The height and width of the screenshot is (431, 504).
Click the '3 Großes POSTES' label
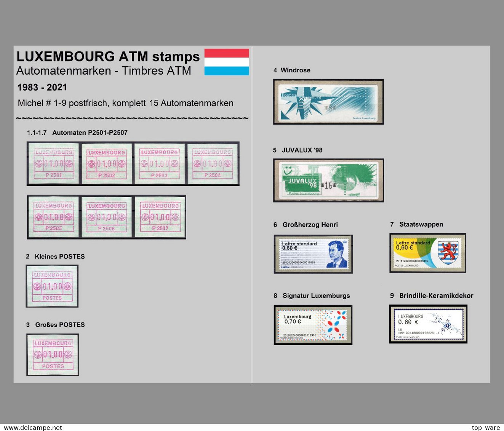(x=55, y=325)
